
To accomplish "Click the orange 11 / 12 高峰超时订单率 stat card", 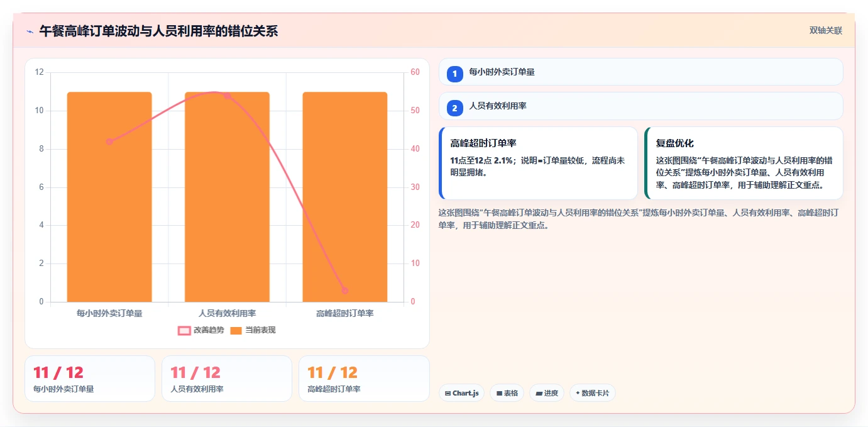I will point(364,379).
